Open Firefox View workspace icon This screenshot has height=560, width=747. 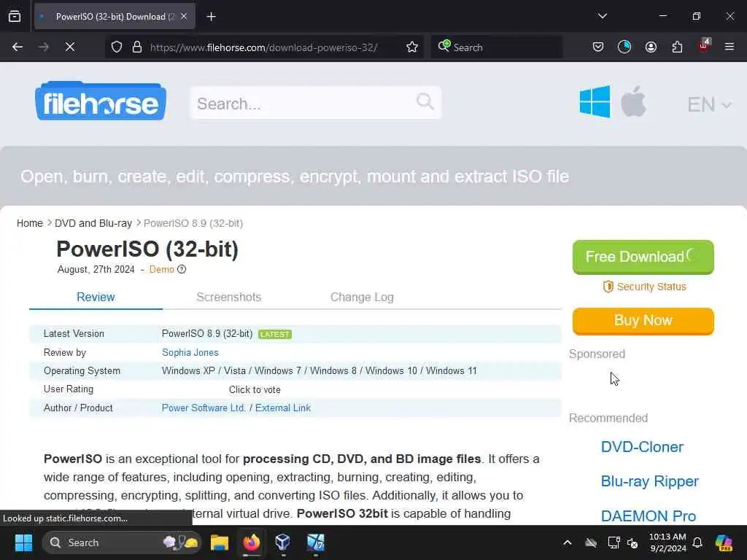[15, 17]
